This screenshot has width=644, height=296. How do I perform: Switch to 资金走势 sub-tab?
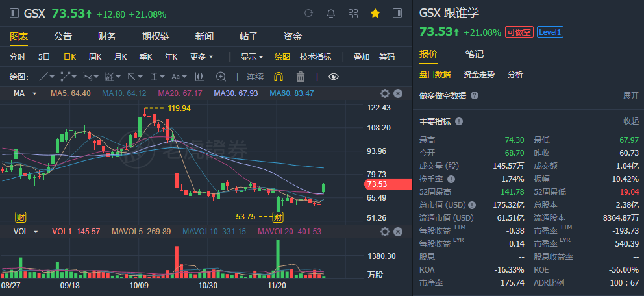click(479, 74)
